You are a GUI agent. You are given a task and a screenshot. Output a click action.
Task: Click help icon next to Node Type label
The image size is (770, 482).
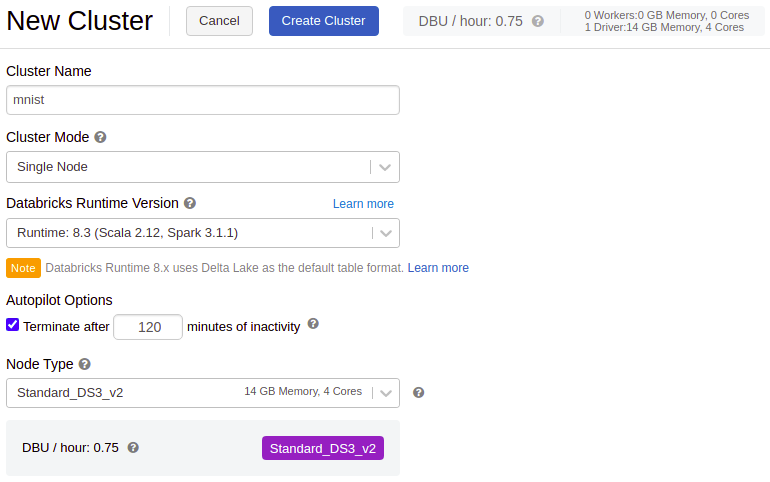85,365
